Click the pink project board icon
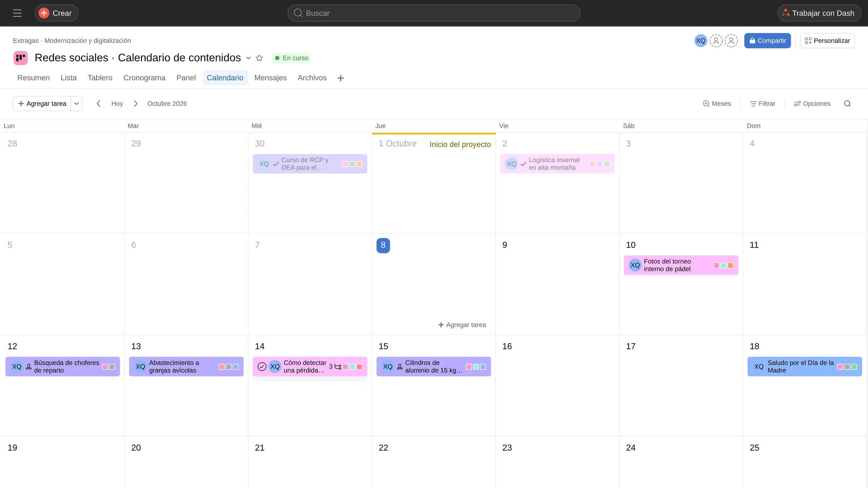Viewport: 868px width, 488px height. [21, 58]
